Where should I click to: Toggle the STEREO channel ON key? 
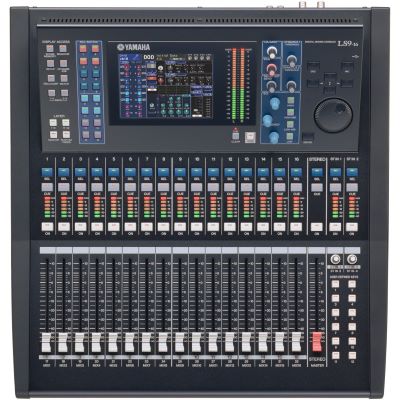[x=317, y=227]
